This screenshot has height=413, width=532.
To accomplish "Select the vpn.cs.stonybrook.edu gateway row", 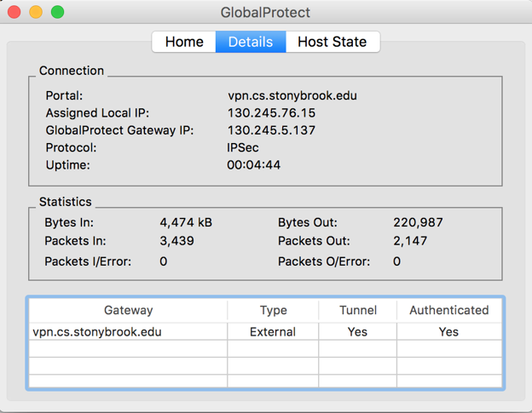I will (265, 332).
